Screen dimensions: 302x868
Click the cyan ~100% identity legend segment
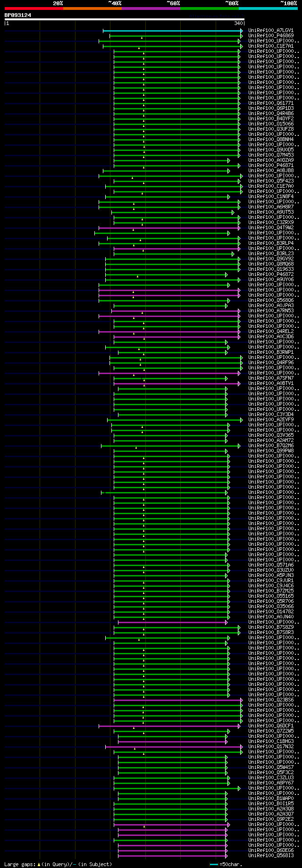pos(268,8)
